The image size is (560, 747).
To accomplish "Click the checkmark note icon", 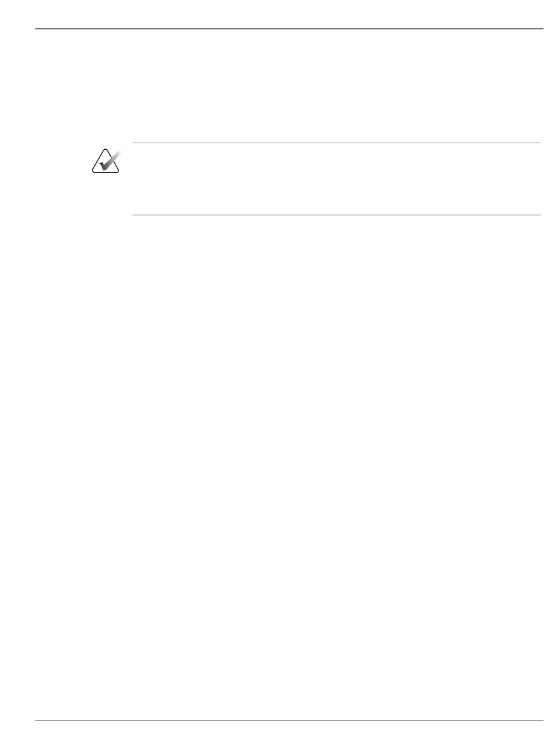I will (106, 160).
